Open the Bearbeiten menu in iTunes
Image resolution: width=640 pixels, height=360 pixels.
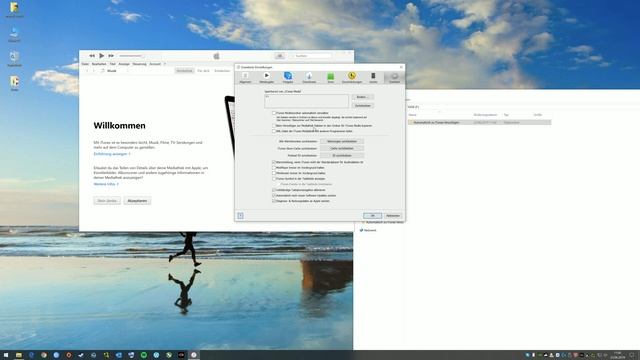(99, 64)
